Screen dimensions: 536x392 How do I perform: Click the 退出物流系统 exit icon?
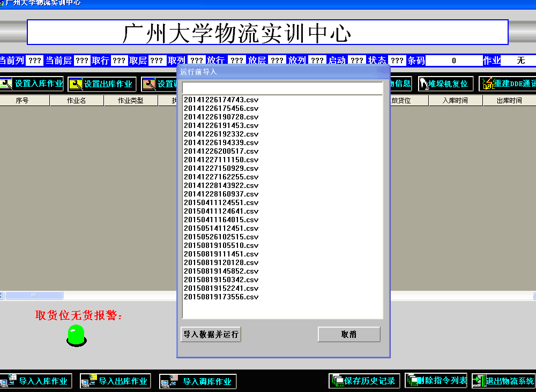click(479, 381)
